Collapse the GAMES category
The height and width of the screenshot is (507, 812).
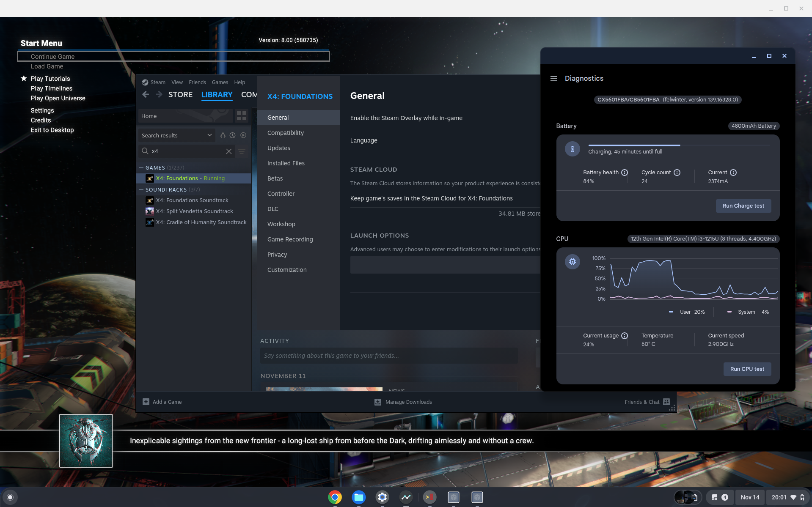(141, 168)
